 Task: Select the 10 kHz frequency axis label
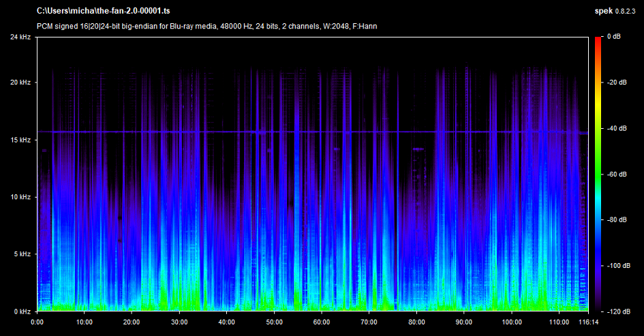tap(20, 197)
